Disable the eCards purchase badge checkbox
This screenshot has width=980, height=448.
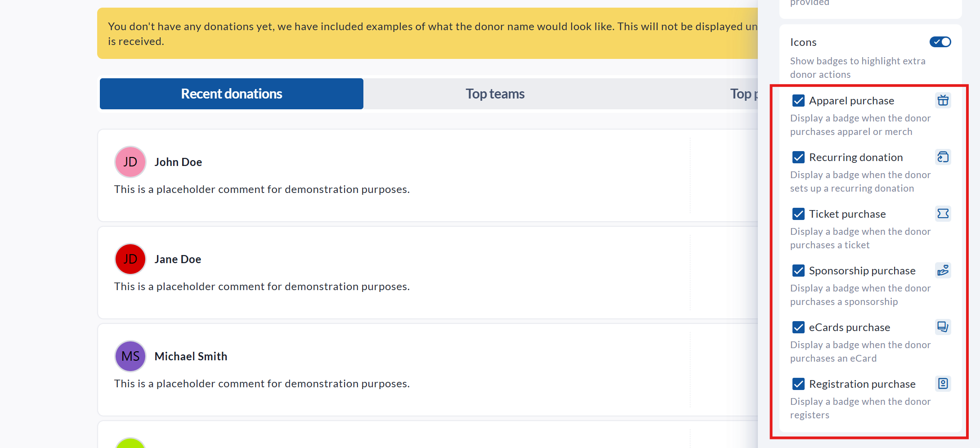[x=798, y=327]
